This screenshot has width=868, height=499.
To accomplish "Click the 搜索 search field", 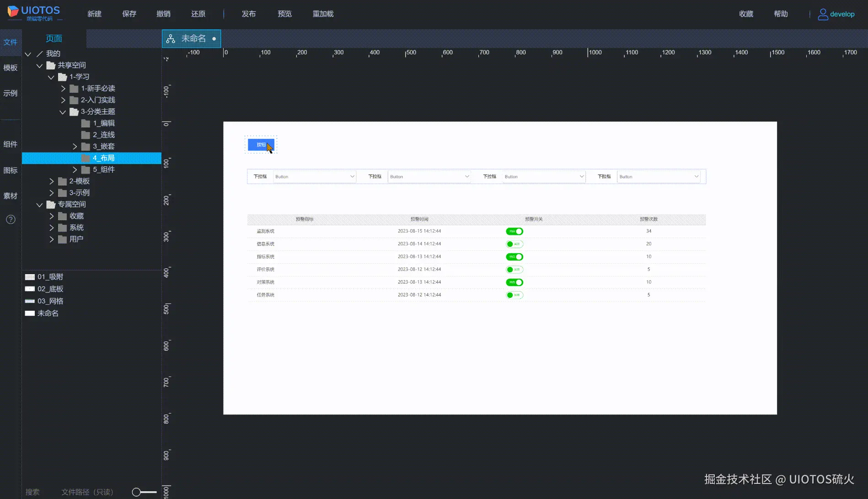I will click(x=32, y=492).
